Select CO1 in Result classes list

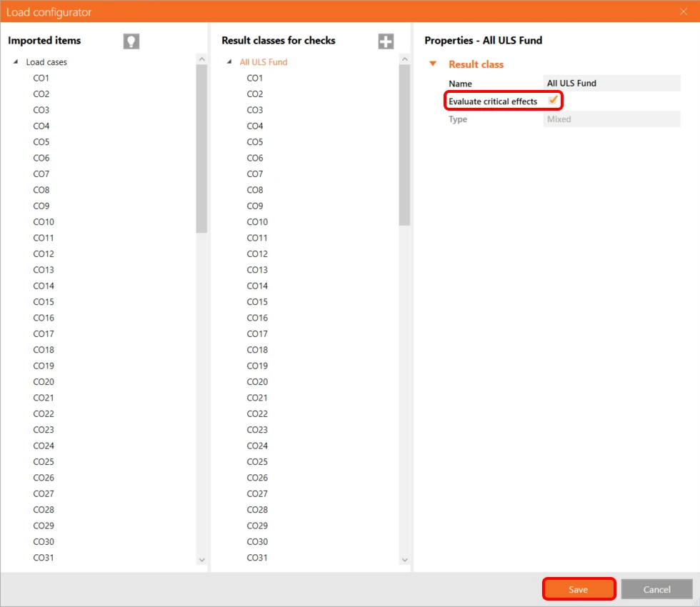pyautogui.click(x=254, y=78)
